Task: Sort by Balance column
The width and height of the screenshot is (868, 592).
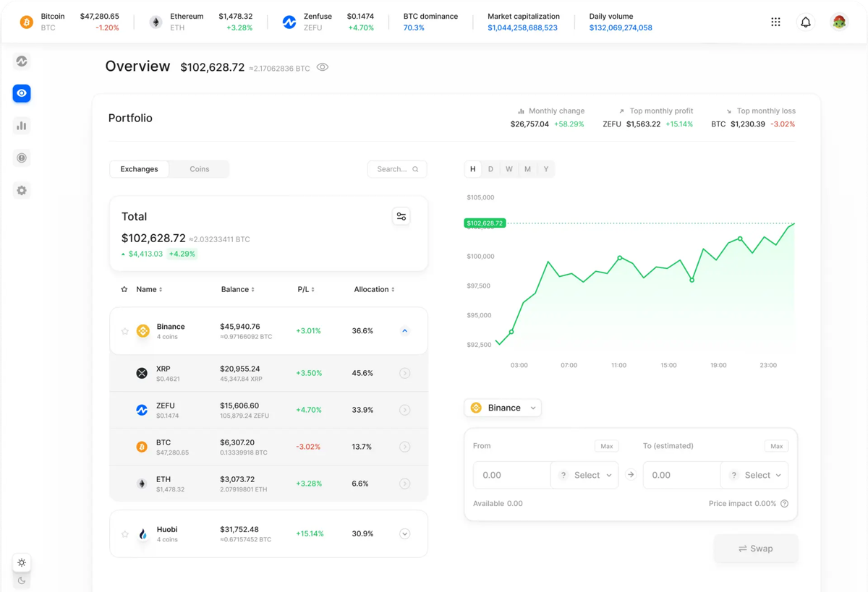Action: pyautogui.click(x=238, y=289)
